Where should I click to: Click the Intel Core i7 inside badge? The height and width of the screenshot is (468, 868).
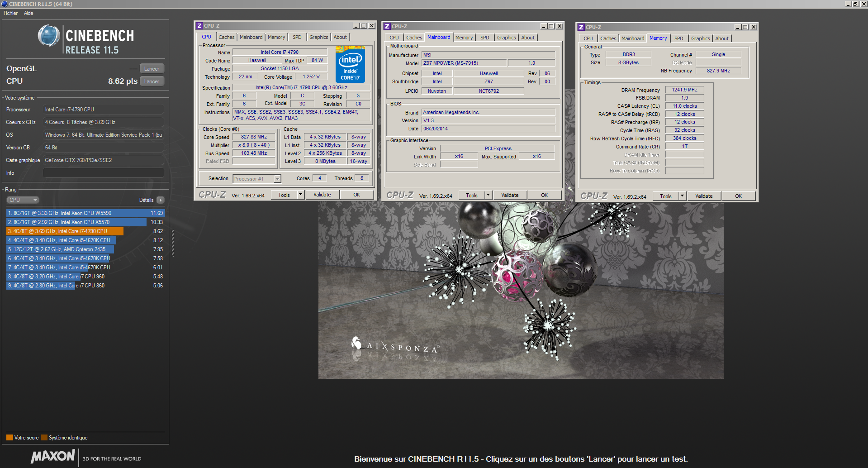[350, 66]
